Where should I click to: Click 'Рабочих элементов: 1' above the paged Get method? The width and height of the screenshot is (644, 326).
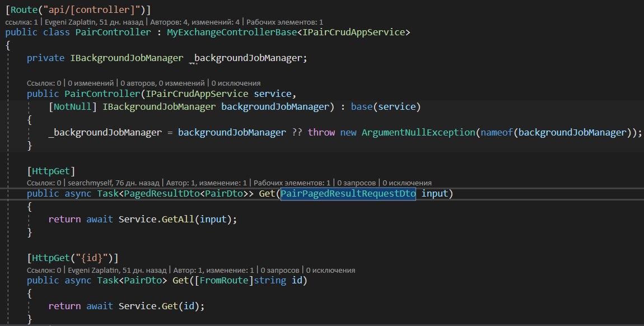pyautogui.click(x=292, y=183)
